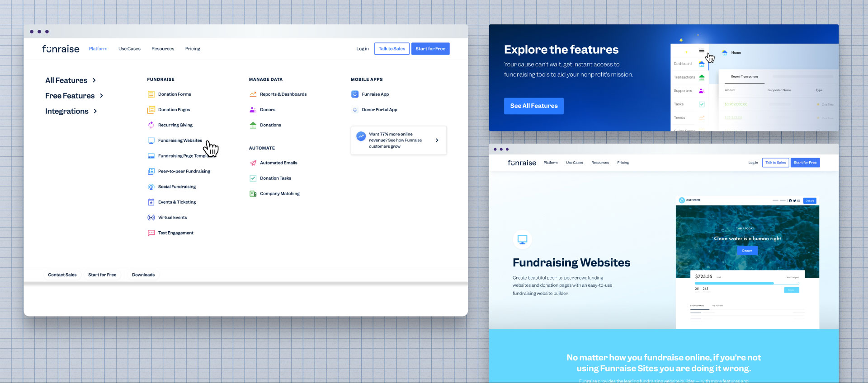This screenshot has width=868, height=383.
Task: Click the Home icon in feature preview header
Action: point(725,53)
